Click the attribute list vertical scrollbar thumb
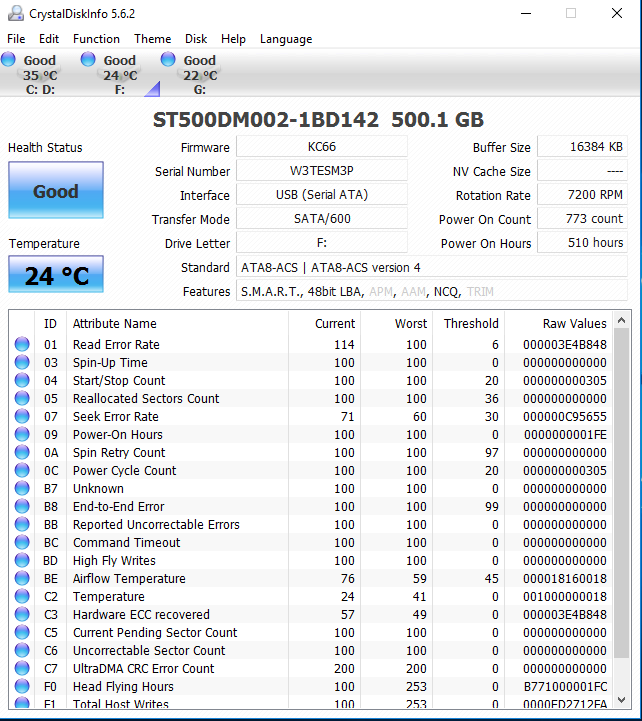The height and width of the screenshot is (721, 642). click(621, 493)
